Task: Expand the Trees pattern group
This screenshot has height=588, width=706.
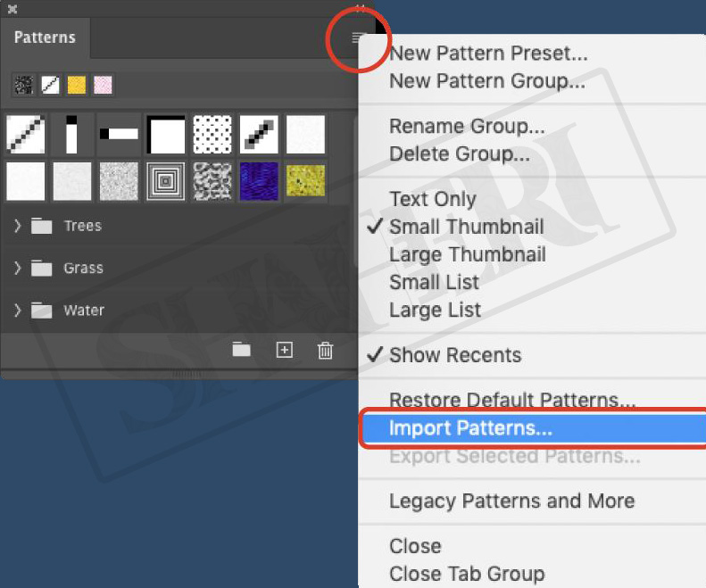Action: 17,226
